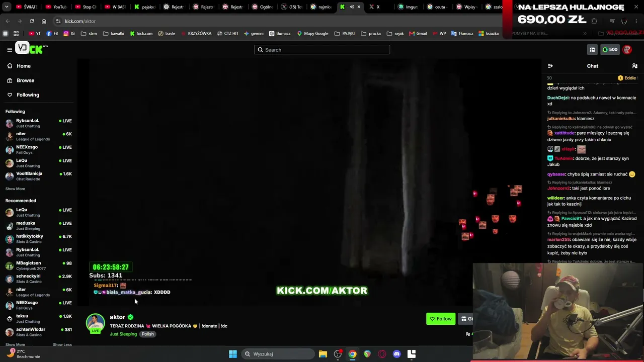
Task: Open the Eddie top gifter badge
Action: click(x=626, y=78)
